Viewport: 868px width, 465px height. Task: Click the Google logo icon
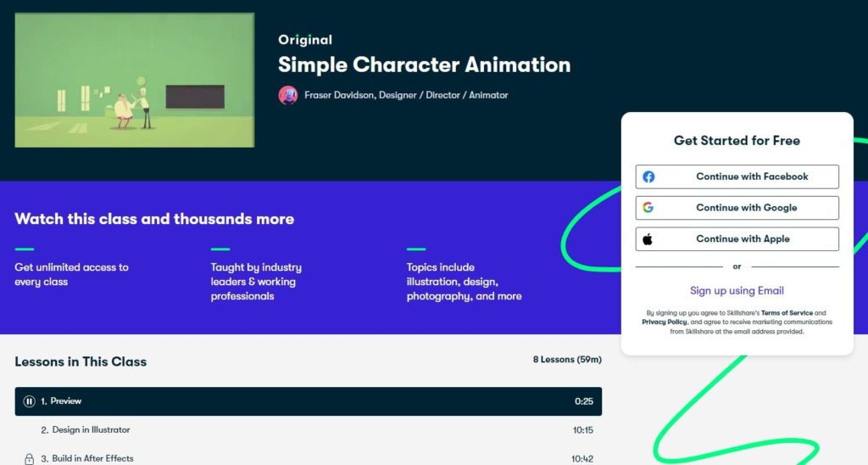point(648,208)
